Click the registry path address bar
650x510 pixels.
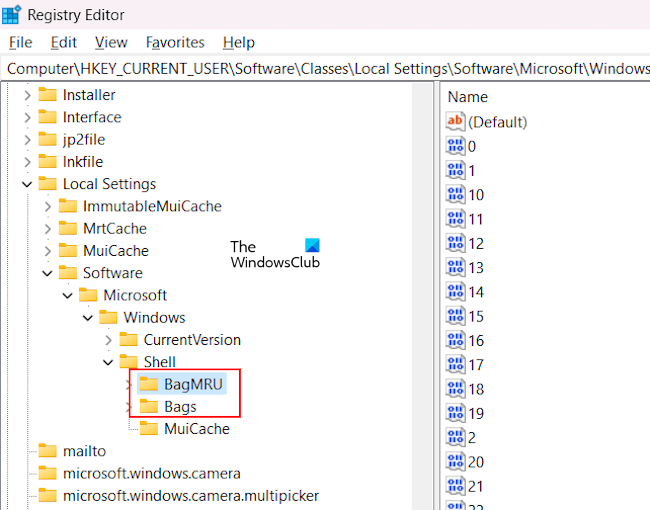(x=327, y=68)
